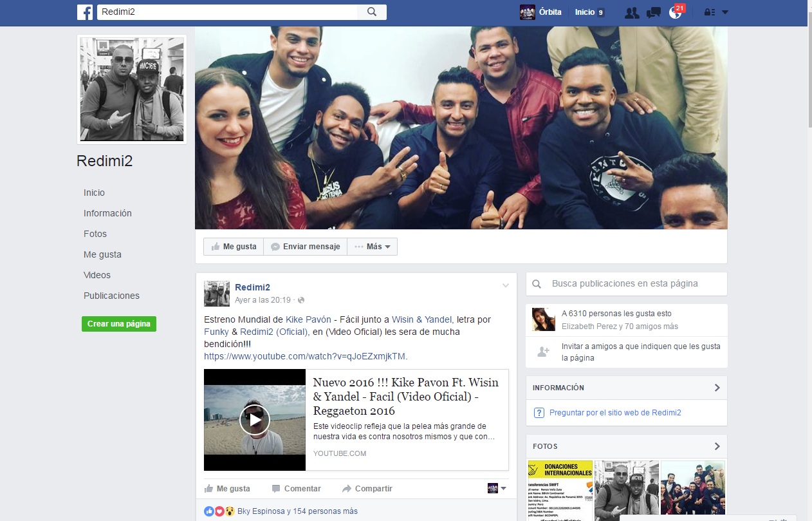Open the cover photo

pos(461,128)
